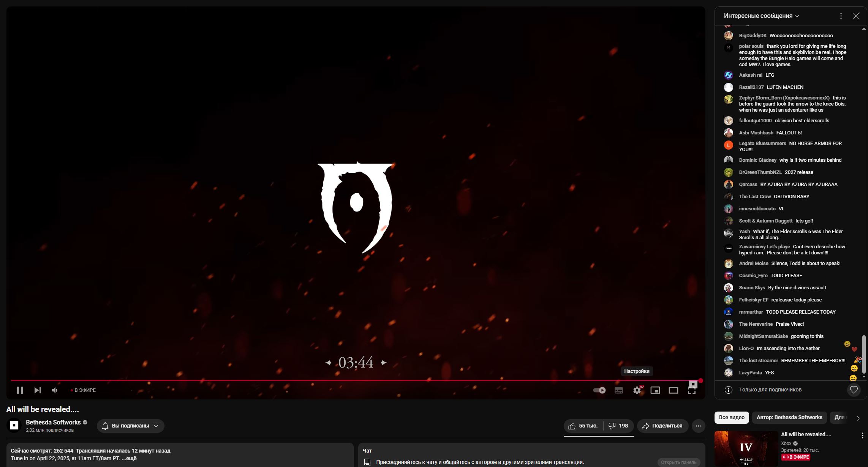
Task: Click Xbox All will be revealed.... title
Action: tap(806, 434)
